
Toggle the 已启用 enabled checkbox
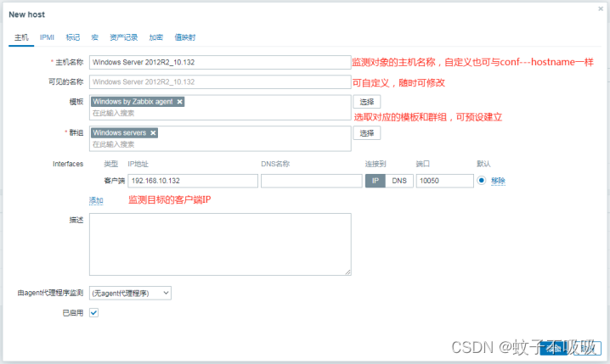coord(93,313)
